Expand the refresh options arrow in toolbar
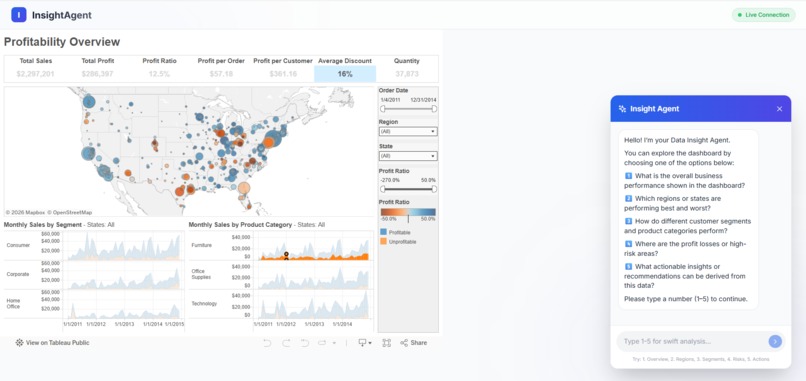 334,343
